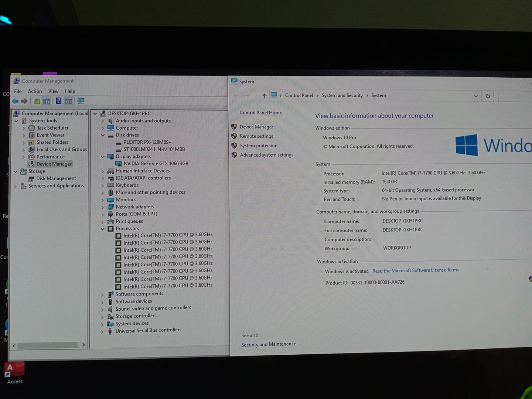This screenshot has width=532, height=399.
Task: Click the NVIDIA GeForce GTX 1060 adapter icon
Action: click(x=119, y=163)
